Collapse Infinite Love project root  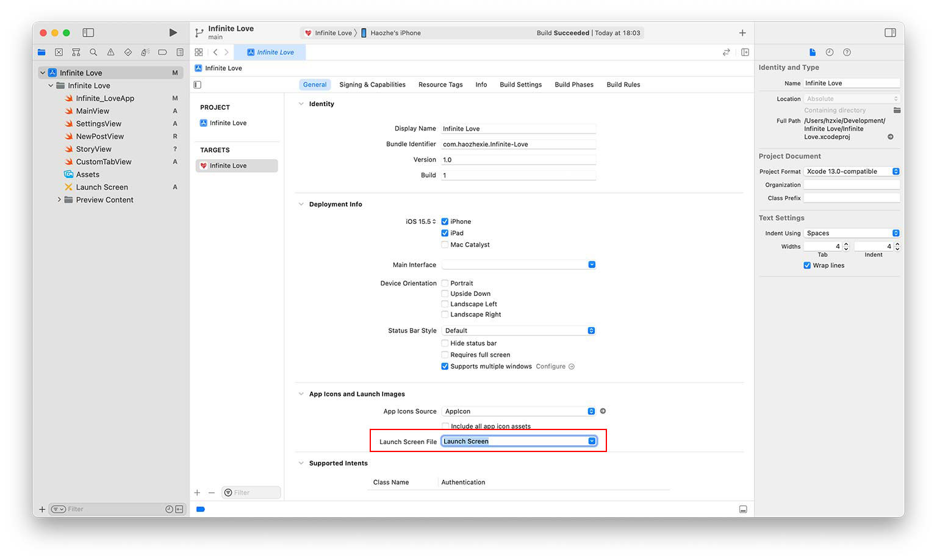[43, 73]
